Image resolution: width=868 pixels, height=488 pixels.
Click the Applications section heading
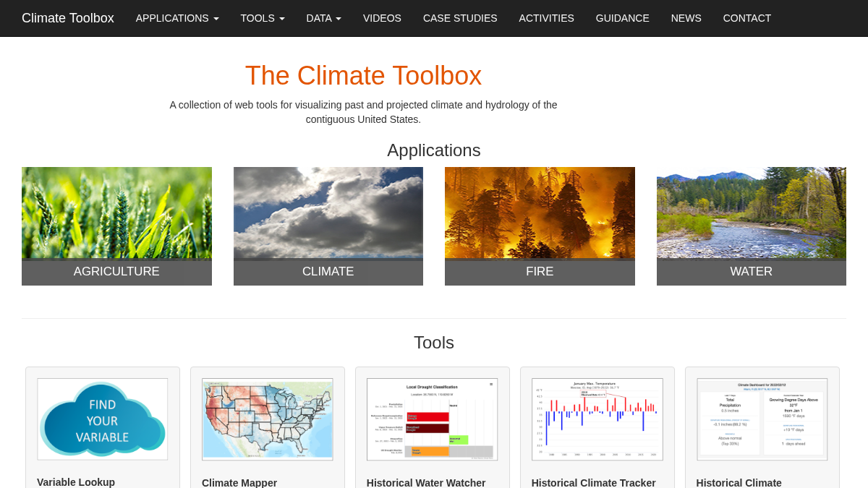pos(434,150)
